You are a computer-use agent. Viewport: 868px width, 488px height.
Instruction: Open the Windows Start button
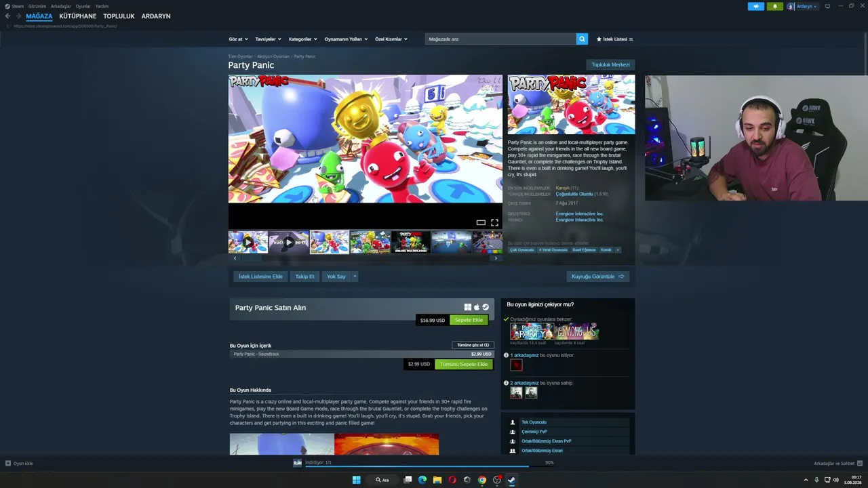356,480
